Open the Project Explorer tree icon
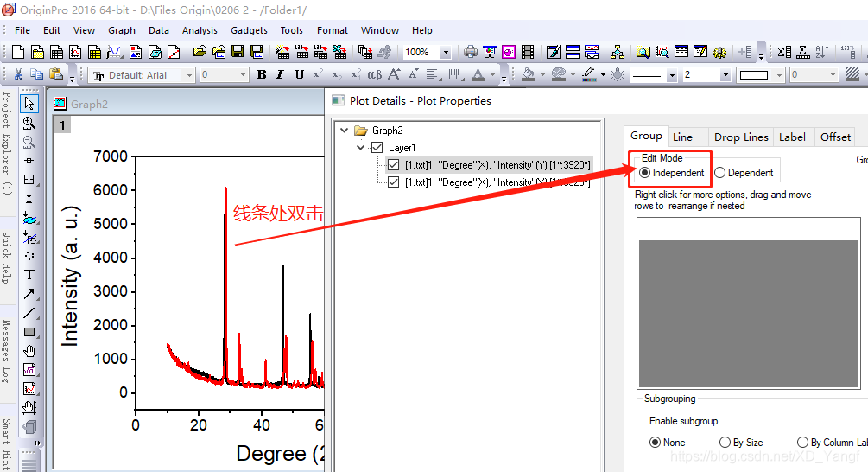 [x=618, y=52]
